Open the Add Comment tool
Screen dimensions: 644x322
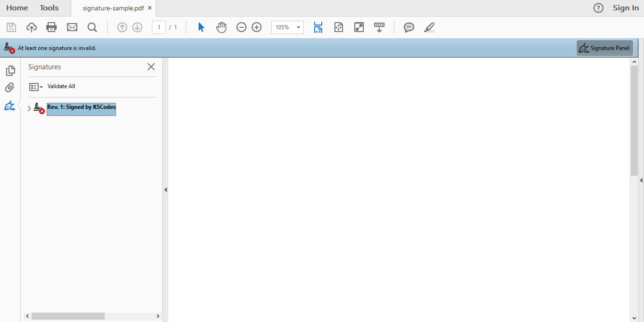409,27
